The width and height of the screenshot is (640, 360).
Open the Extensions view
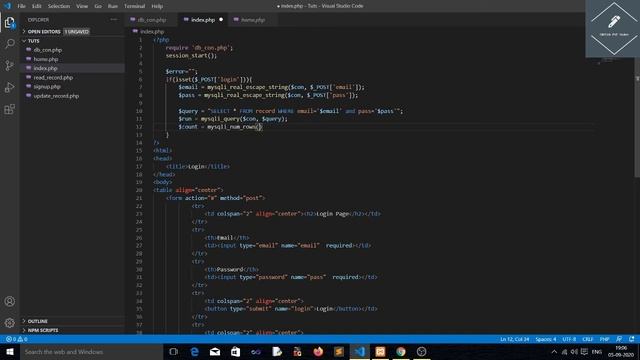pyautogui.click(x=9, y=109)
